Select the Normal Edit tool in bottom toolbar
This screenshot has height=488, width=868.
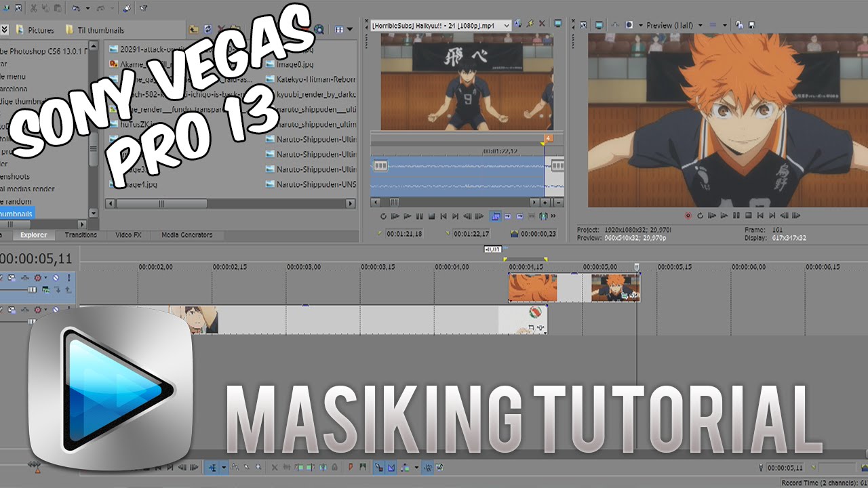212,468
